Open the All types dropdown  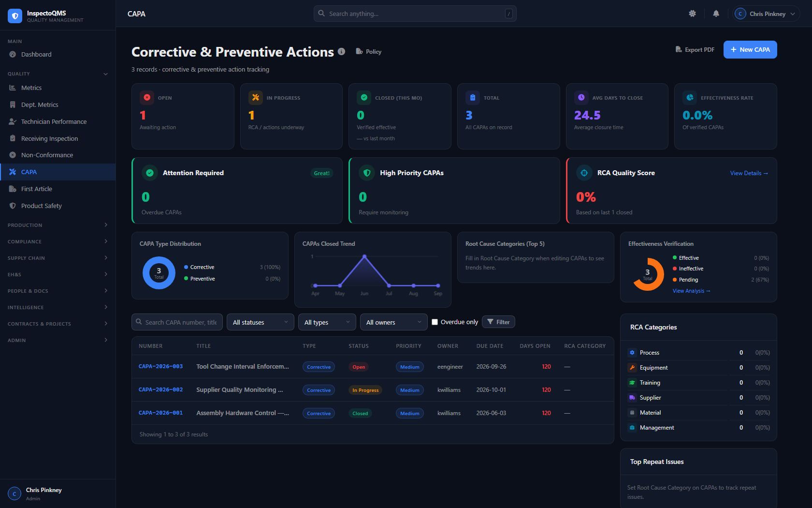point(327,322)
